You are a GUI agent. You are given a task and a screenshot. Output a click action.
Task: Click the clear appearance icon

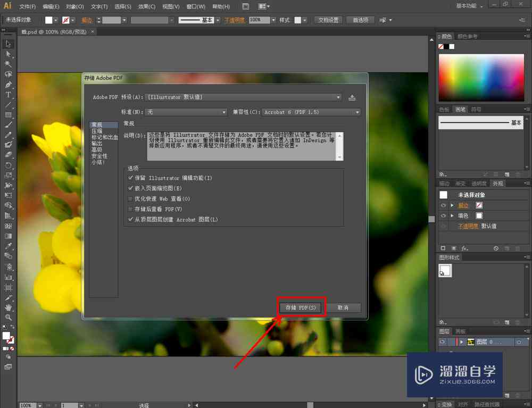tap(496, 248)
